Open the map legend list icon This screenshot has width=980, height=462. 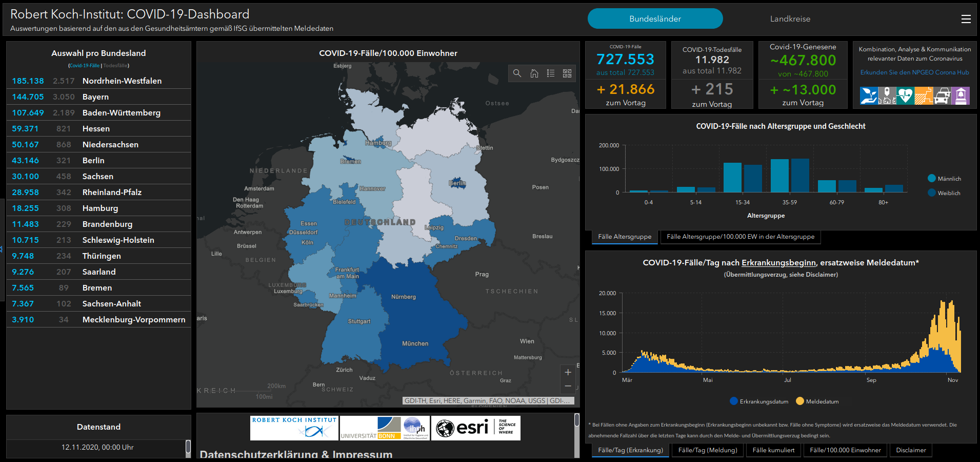551,73
